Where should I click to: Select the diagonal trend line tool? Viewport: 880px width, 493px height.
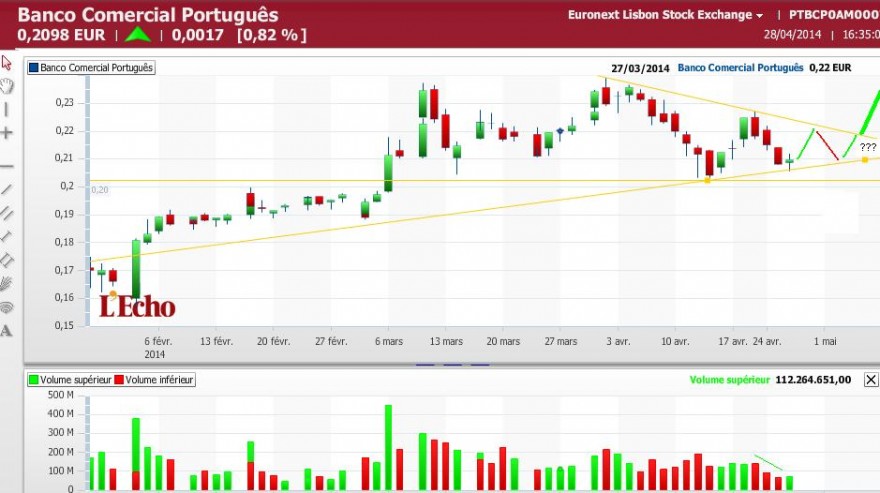(6, 189)
